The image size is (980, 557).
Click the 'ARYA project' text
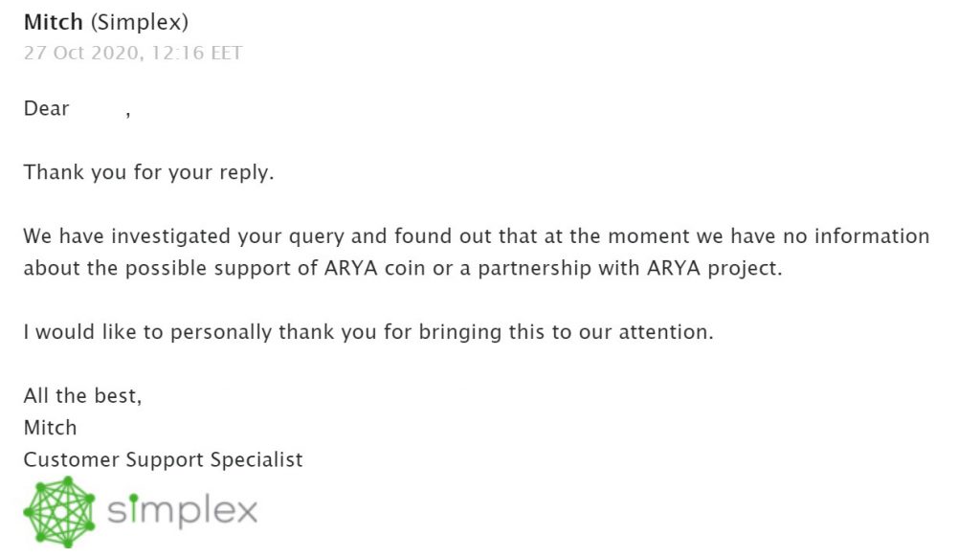(x=714, y=268)
